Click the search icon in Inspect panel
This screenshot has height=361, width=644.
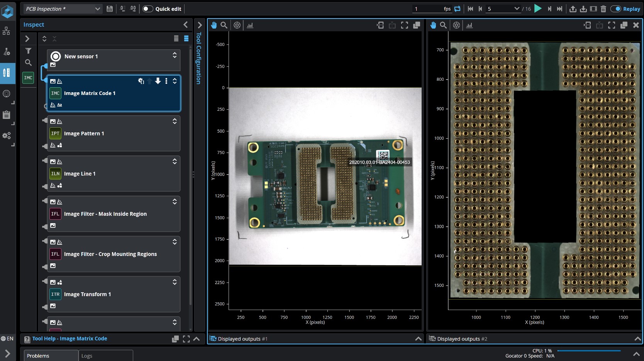coord(28,62)
